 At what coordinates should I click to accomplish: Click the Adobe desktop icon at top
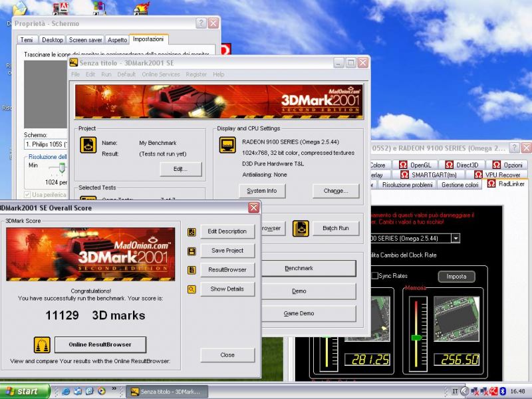[61, 8]
